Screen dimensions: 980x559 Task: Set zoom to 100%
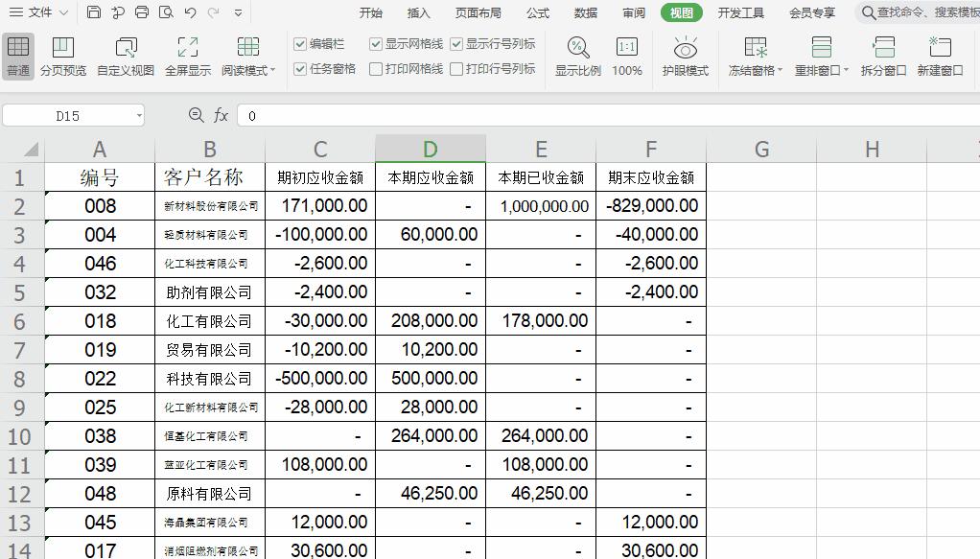pos(626,58)
